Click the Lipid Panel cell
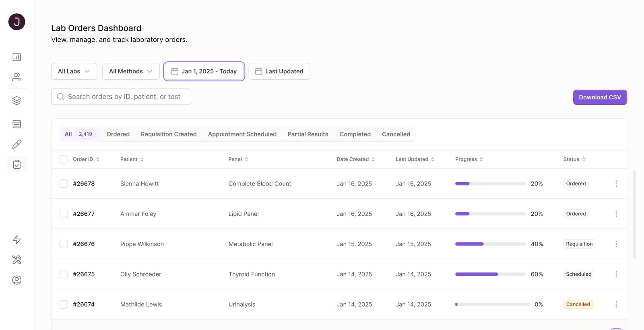The image size is (644, 330). point(244,214)
